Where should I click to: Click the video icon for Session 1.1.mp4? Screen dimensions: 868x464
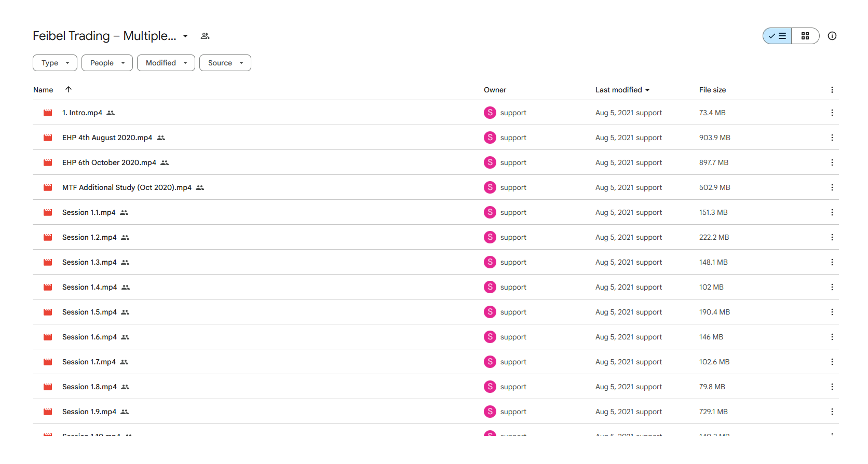[x=48, y=212]
